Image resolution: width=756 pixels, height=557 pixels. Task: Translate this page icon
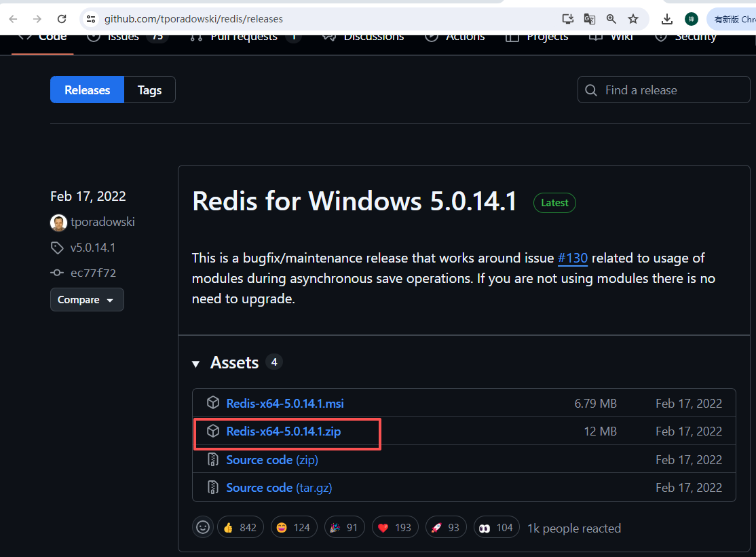(x=589, y=19)
